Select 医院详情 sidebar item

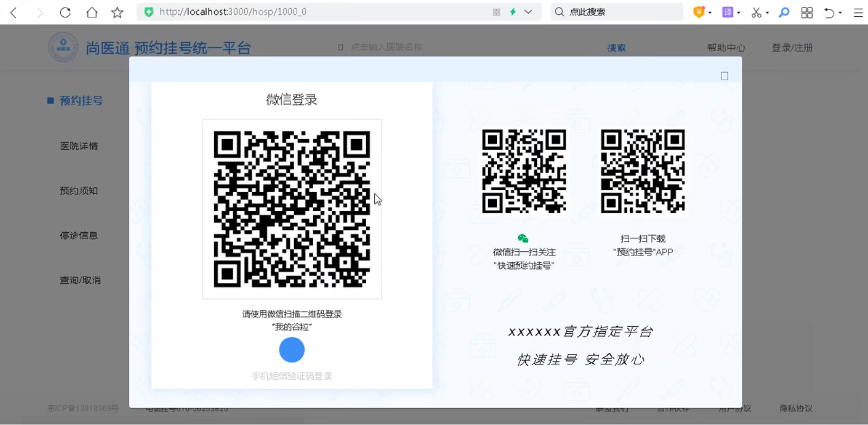click(x=79, y=146)
